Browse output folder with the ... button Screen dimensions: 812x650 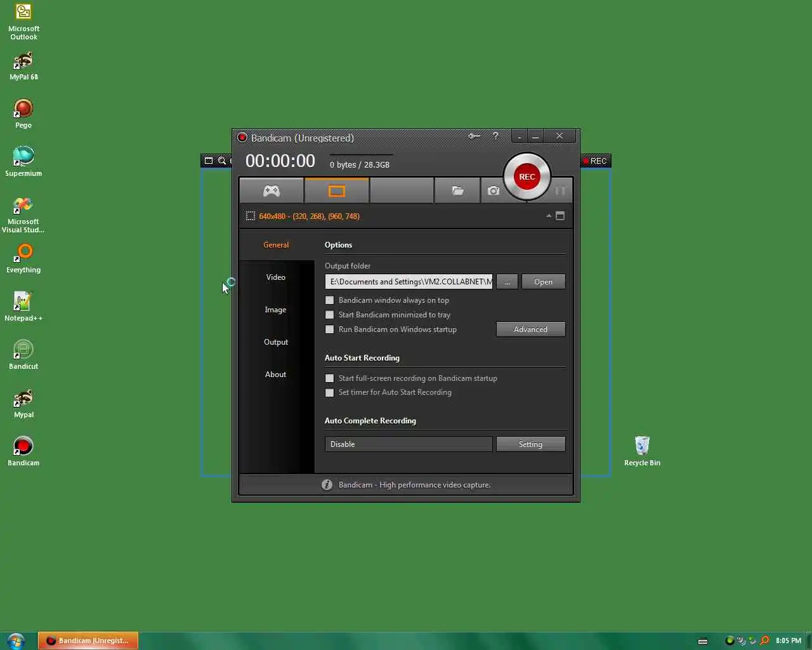point(507,282)
